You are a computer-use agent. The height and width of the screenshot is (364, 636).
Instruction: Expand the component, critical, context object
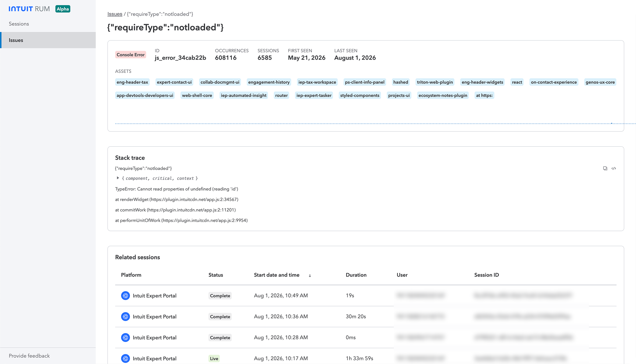pos(118,178)
